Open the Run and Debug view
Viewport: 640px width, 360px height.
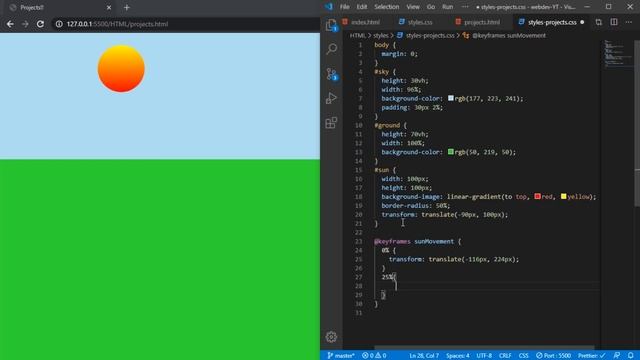pyautogui.click(x=331, y=98)
